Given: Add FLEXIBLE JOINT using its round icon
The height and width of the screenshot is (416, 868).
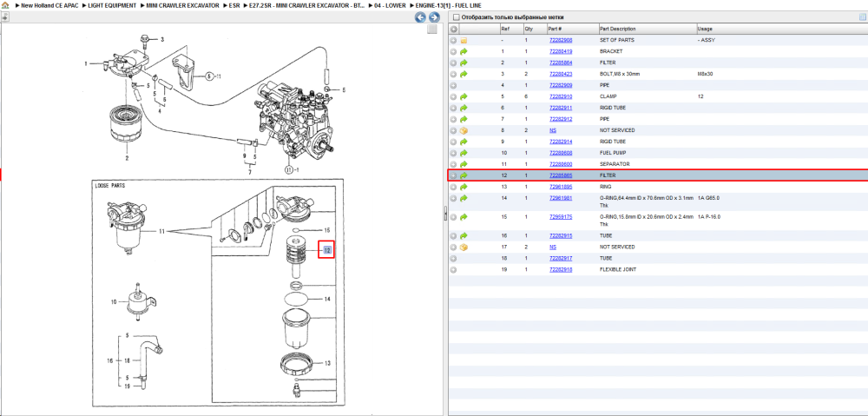Looking at the screenshot, I should 453,270.
